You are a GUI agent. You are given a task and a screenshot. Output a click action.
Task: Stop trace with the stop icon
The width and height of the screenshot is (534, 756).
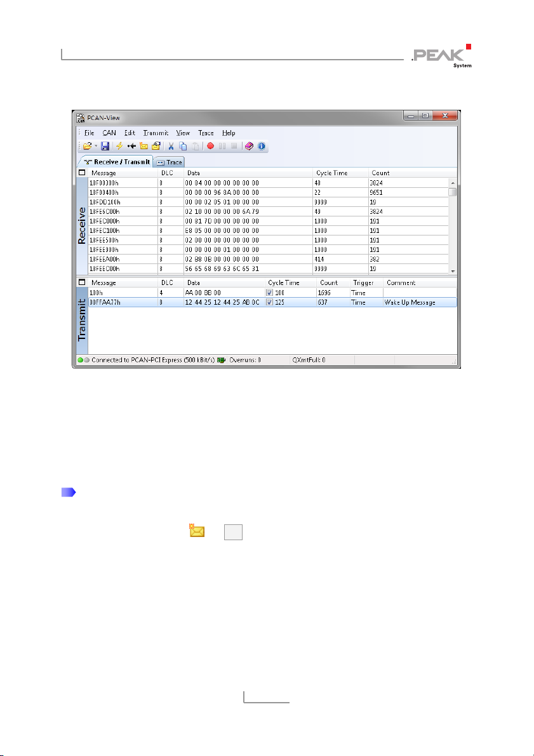[234, 146]
